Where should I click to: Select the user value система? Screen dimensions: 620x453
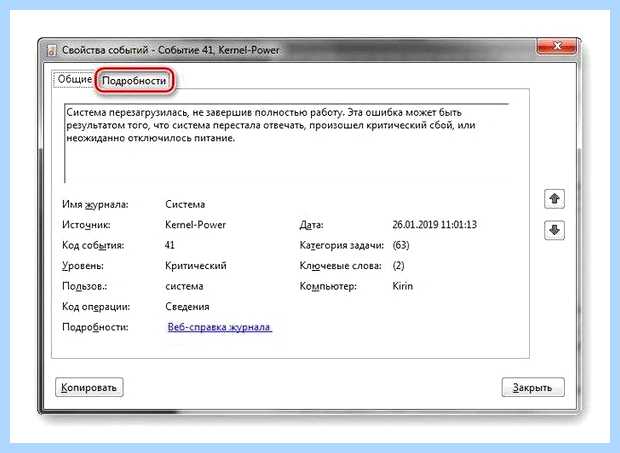[184, 286]
